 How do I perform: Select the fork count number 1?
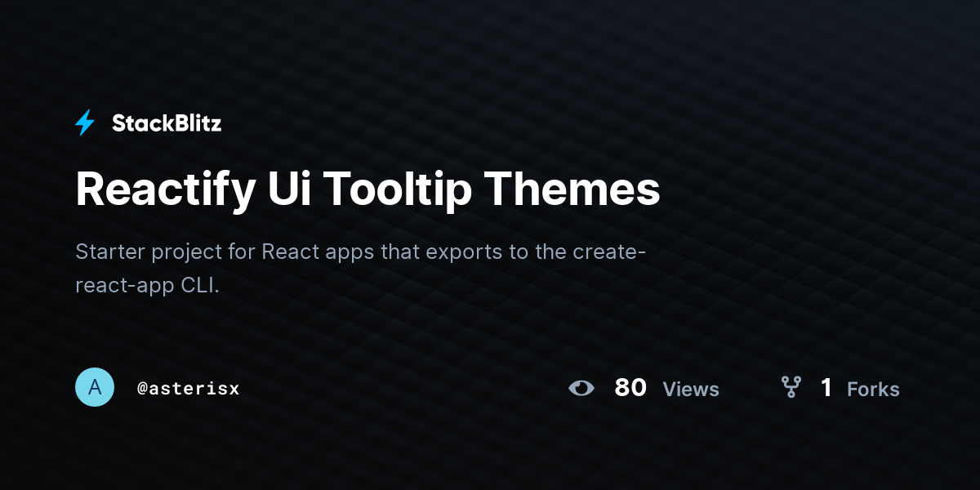tap(826, 388)
